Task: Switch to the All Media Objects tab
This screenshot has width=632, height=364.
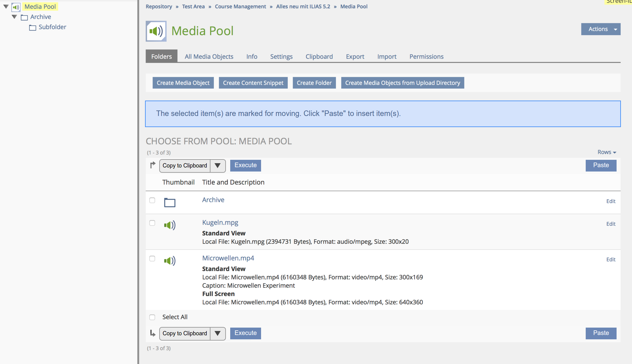Action: 209,56
